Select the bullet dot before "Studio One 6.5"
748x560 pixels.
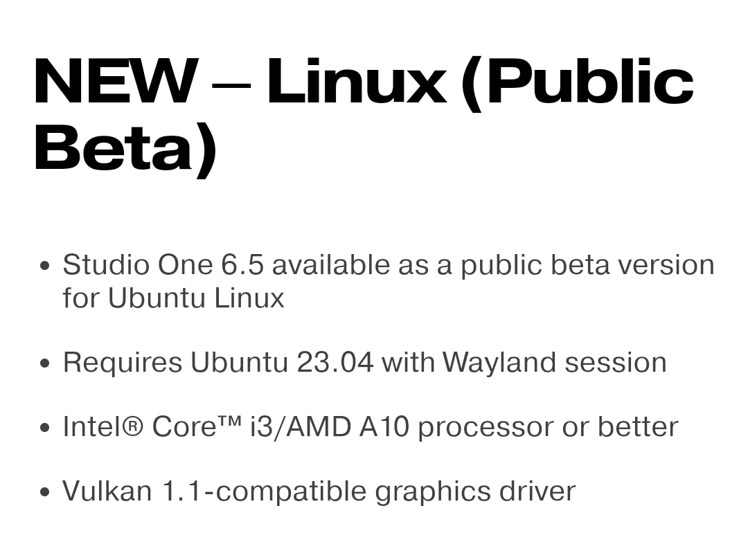[x=45, y=265]
